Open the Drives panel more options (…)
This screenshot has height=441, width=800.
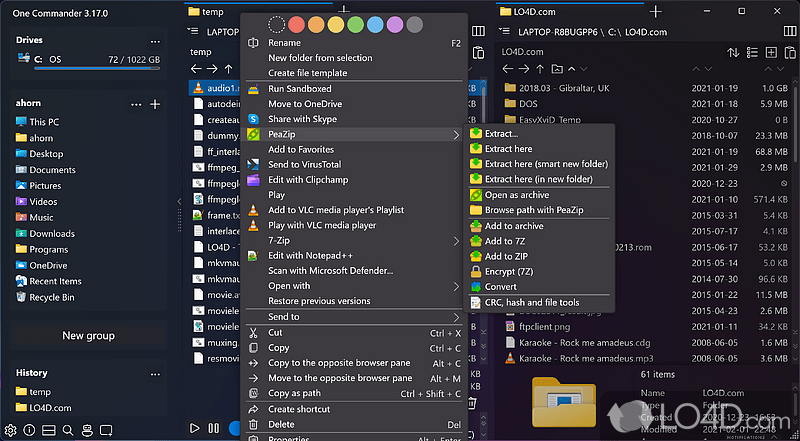tap(155, 41)
